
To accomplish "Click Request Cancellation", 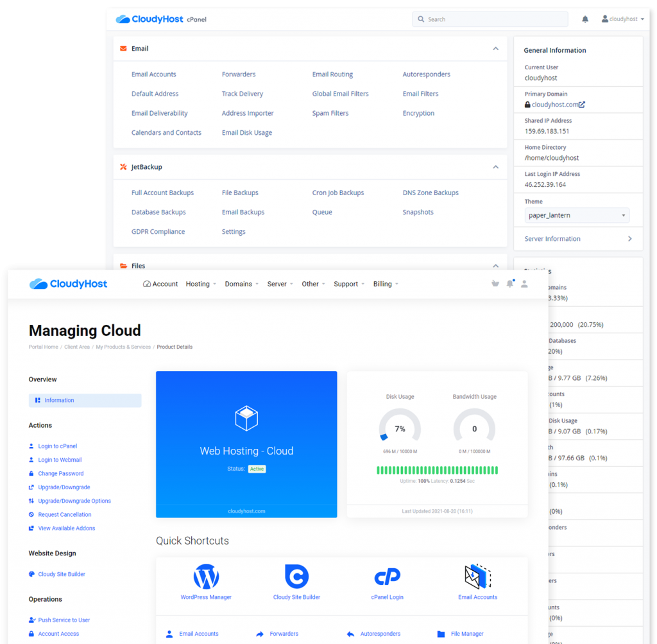I will (x=65, y=515).
